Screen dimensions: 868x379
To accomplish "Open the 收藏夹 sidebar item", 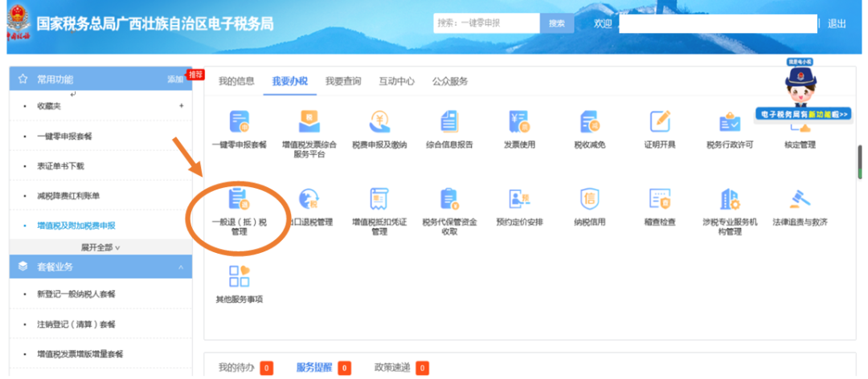I will [49, 106].
